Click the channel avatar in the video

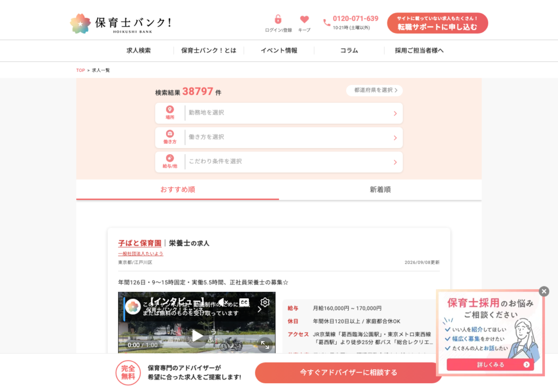pyautogui.click(x=133, y=307)
